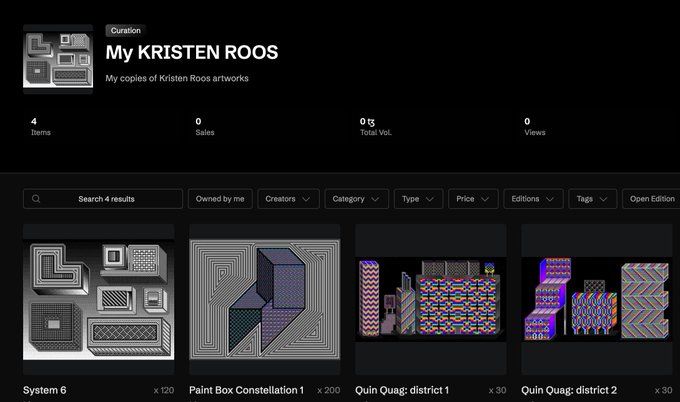This screenshot has height=402, width=680.
Task: Click the 0 Views stat
Action: [535, 127]
